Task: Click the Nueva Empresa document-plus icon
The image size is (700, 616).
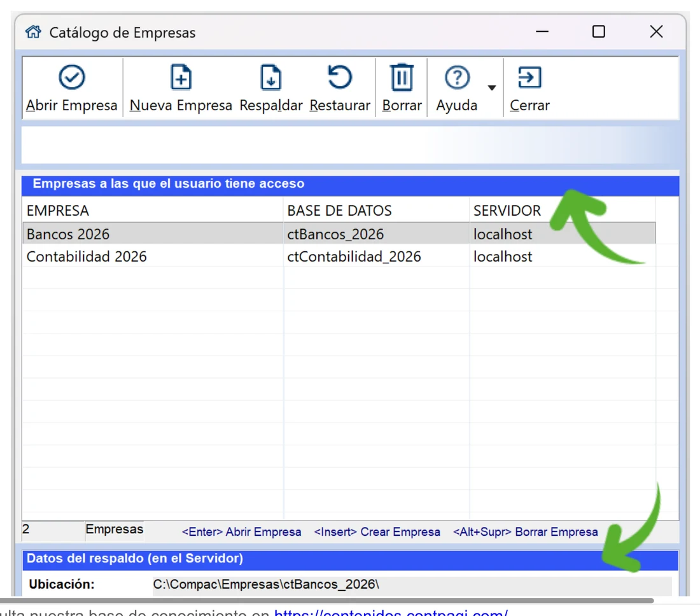Action: click(x=181, y=77)
